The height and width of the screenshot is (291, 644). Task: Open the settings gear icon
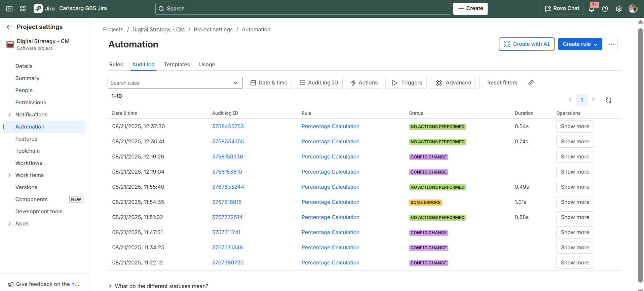coord(619,9)
